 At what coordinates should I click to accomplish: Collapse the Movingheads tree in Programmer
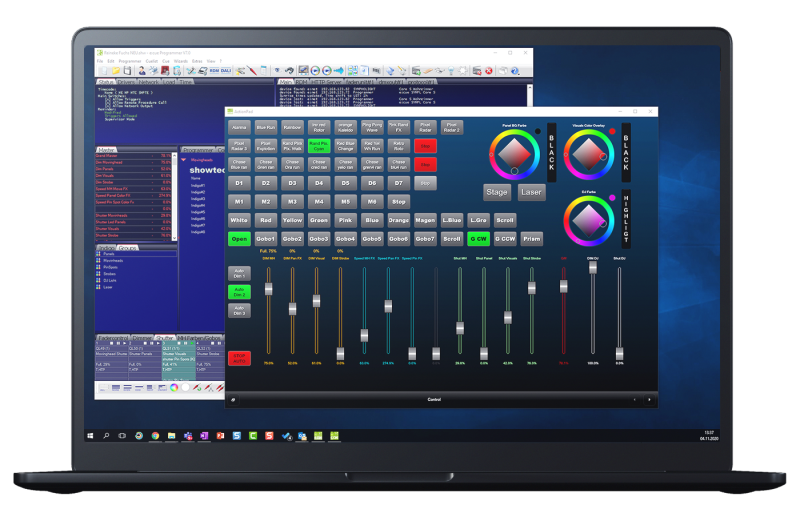pos(184,159)
